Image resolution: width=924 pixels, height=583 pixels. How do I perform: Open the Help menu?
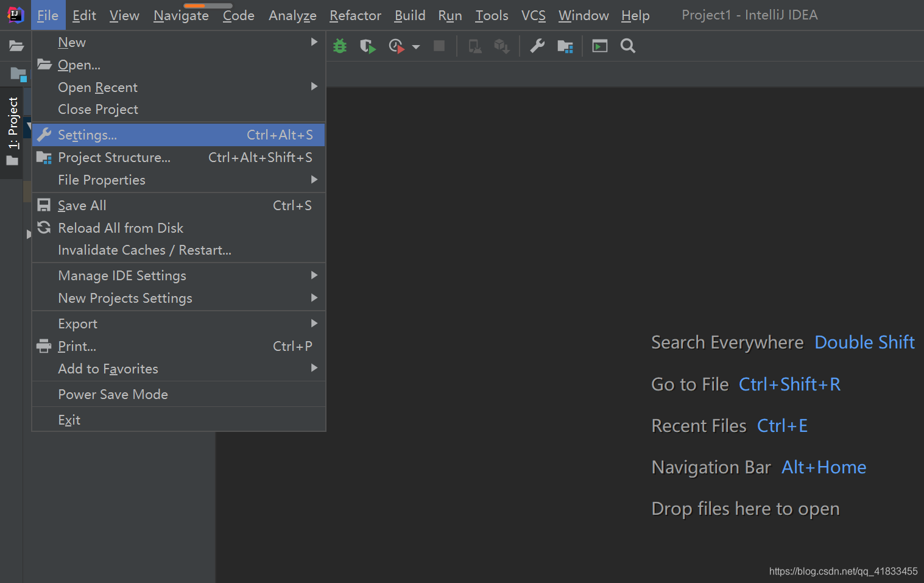coord(635,15)
